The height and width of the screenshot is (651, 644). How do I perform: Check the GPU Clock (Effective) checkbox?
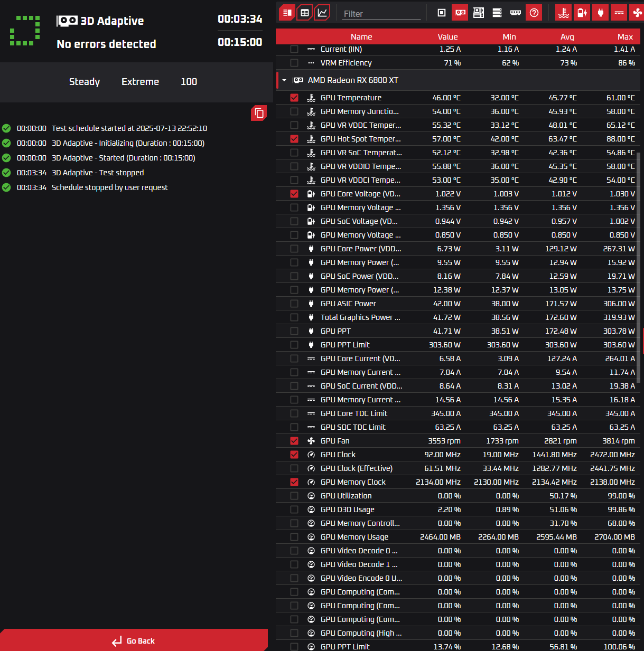click(294, 468)
